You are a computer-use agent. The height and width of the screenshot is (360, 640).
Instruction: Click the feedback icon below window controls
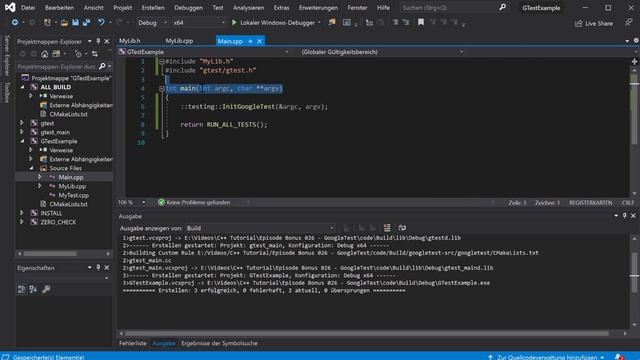(x=629, y=23)
